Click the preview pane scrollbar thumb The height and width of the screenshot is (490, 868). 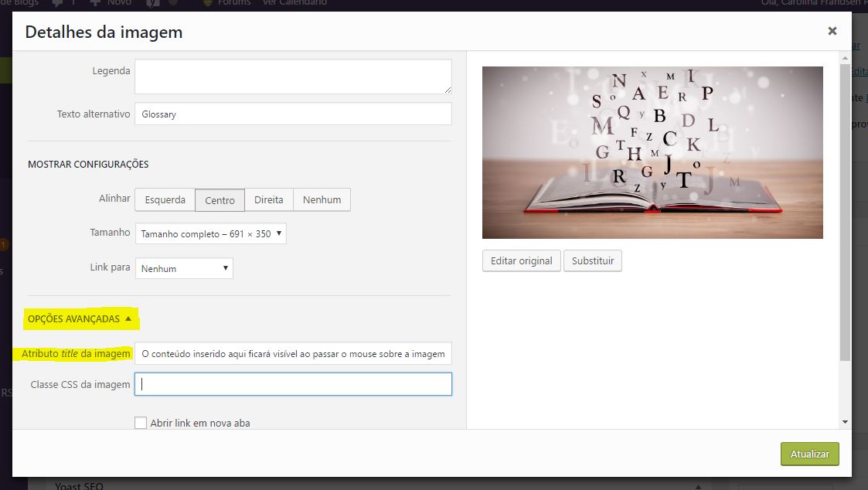(x=845, y=213)
